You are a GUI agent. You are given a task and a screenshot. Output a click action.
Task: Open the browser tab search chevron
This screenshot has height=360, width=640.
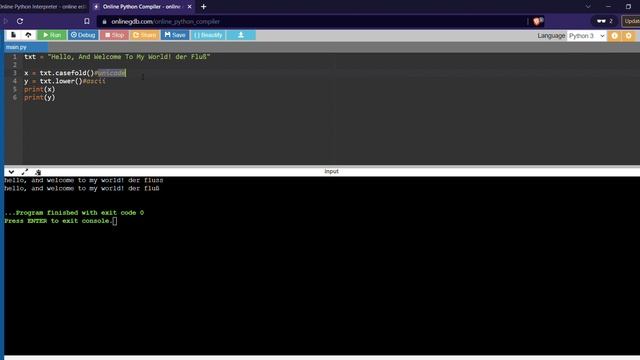tap(588, 7)
